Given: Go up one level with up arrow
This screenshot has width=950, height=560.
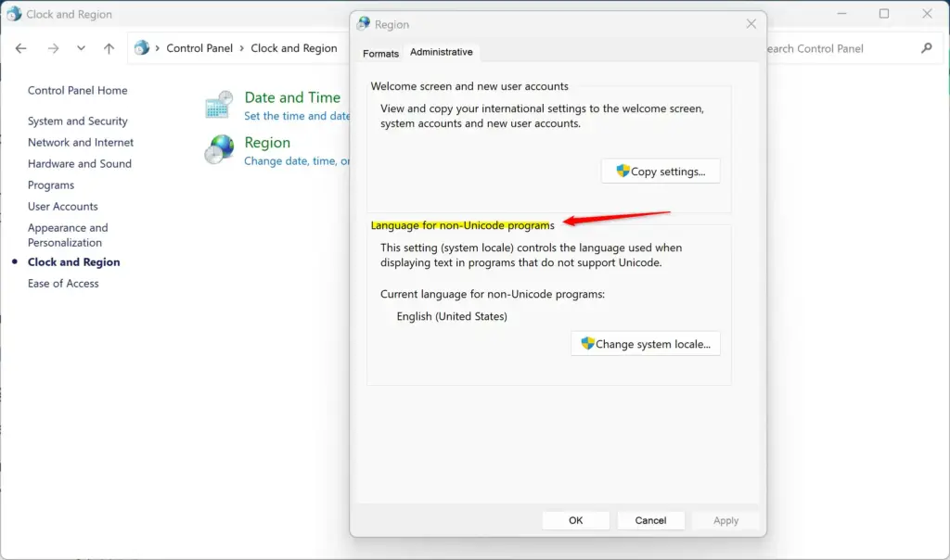Looking at the screenshot, I should (109, 48).
